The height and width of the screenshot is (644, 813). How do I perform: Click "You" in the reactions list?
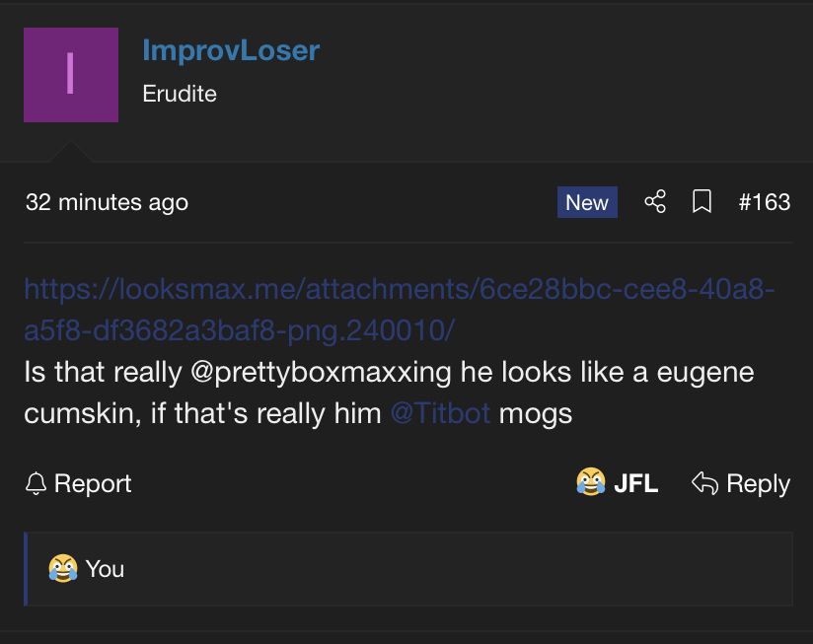[x=105, y=569]
